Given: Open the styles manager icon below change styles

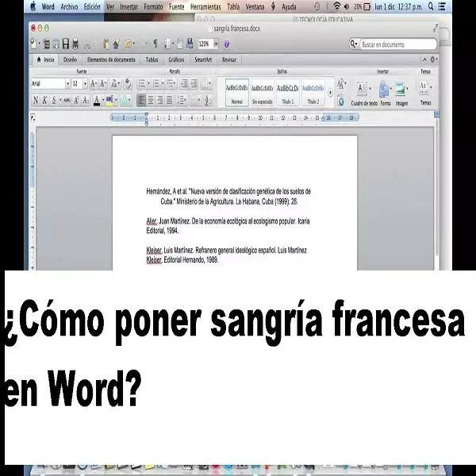Looking at the screenshot, I should point(340,101).
